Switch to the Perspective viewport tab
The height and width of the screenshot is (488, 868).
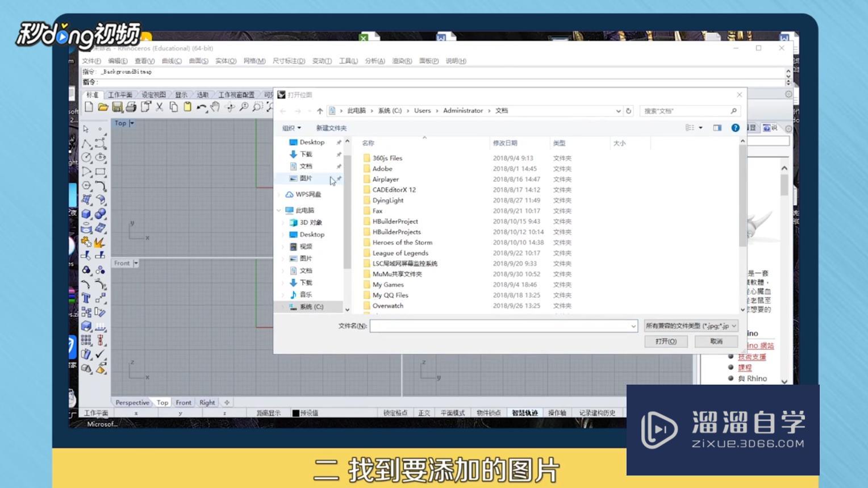click(x=132, y=402)
